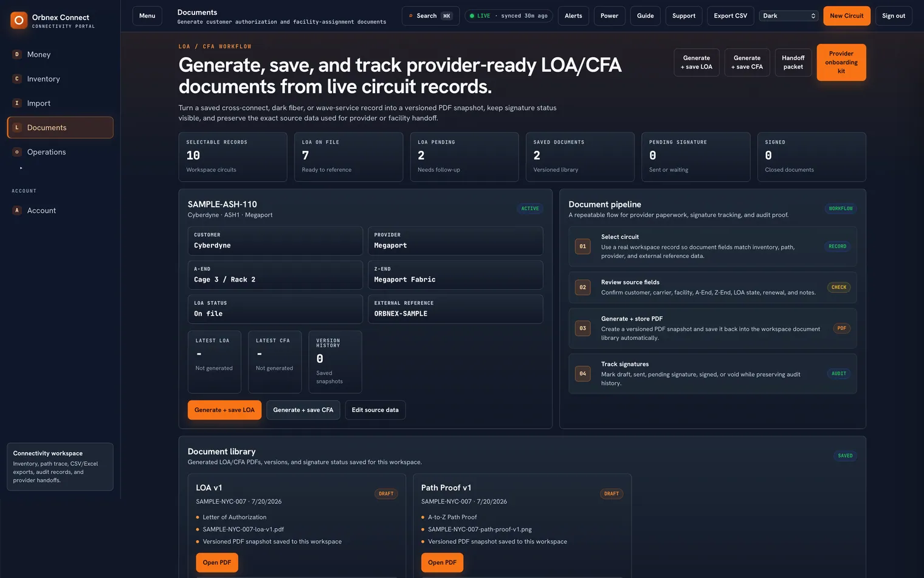Image resolution: width=924 pixels, height=578 pixels.
Task: Click the Signed stat card
Action: pyautogui.click(x=812, y=157)
